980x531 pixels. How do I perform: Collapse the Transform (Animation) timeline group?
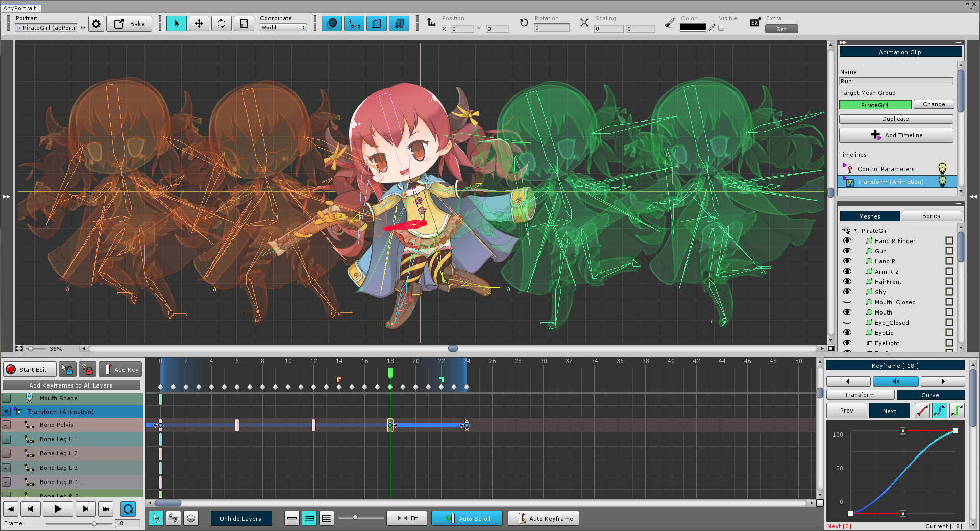pyautogui.click(x=6, y=411)
